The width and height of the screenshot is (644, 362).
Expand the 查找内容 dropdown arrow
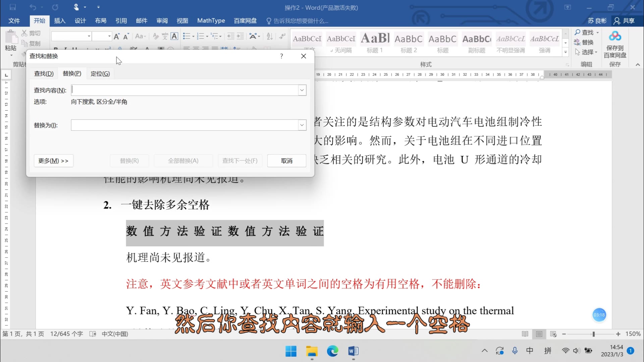click(302, 90)
